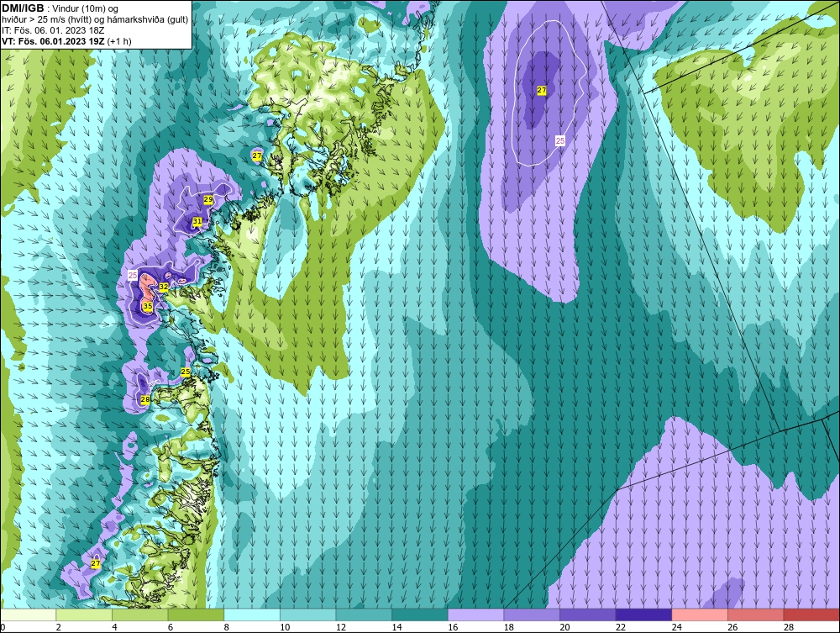This screenshot has height=633, width=840.
Task: Click the white 25 contour label beside the pink gust core
Action: pyautogui.click(x=133, y=275)
